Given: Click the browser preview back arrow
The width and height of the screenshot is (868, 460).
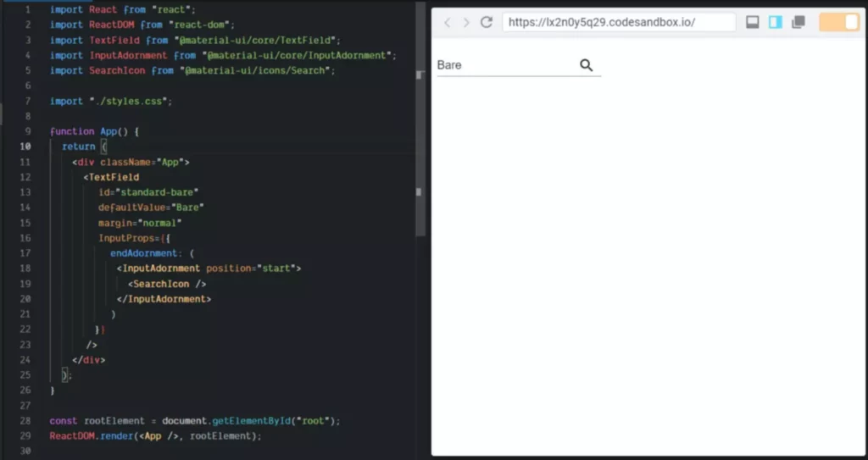Looking at the screenshot, I should coord(448,23).
